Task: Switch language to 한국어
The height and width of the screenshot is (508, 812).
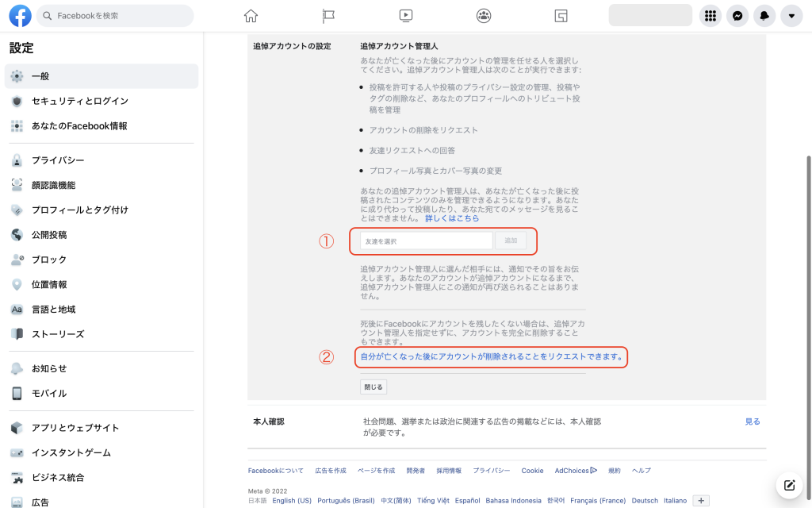Action: 556,501
